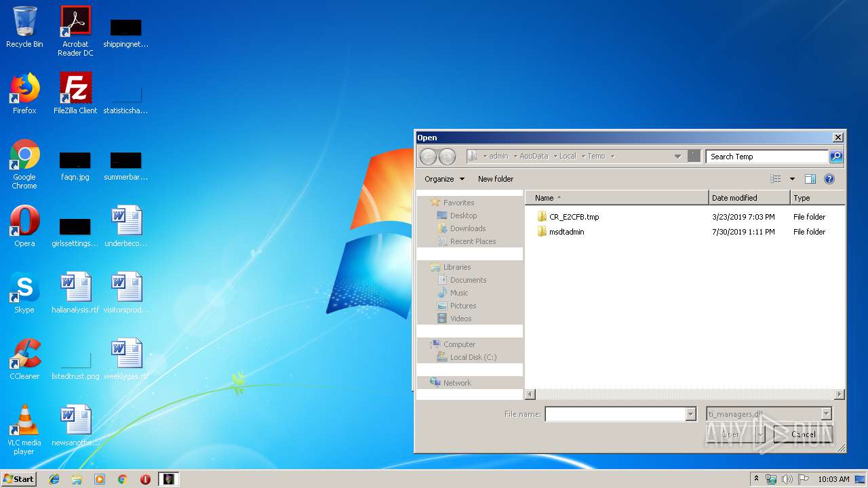Image resolution: width=868 pixels, height=488 pixels.
Task: Select Recent Places in navigation pane
Action: point(473,241)
